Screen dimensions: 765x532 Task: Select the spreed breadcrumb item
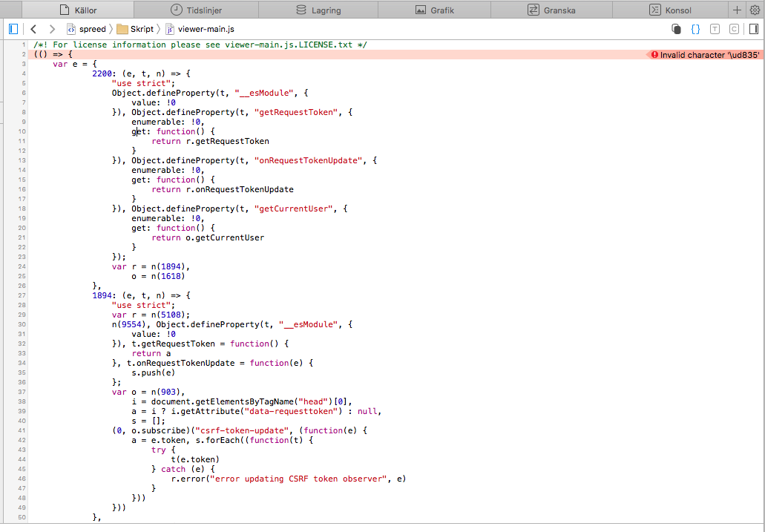coord(86,29)
